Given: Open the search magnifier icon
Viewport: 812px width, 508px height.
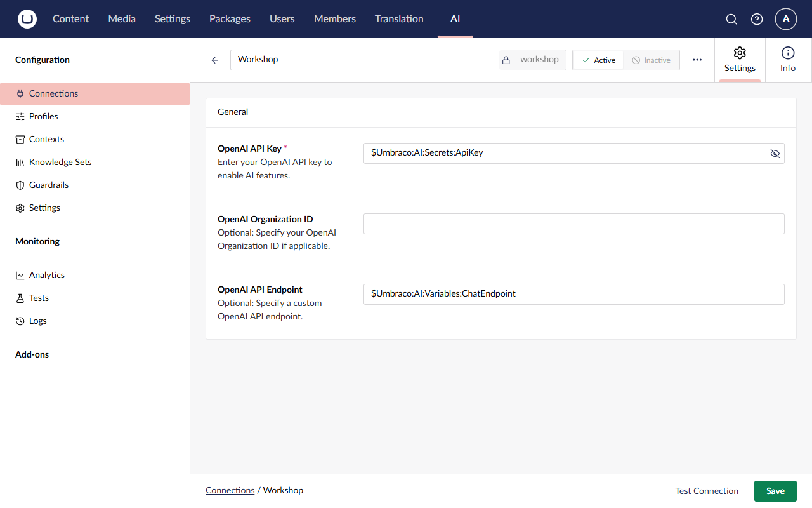Looking at the screenshot, I should pos(731,19).
